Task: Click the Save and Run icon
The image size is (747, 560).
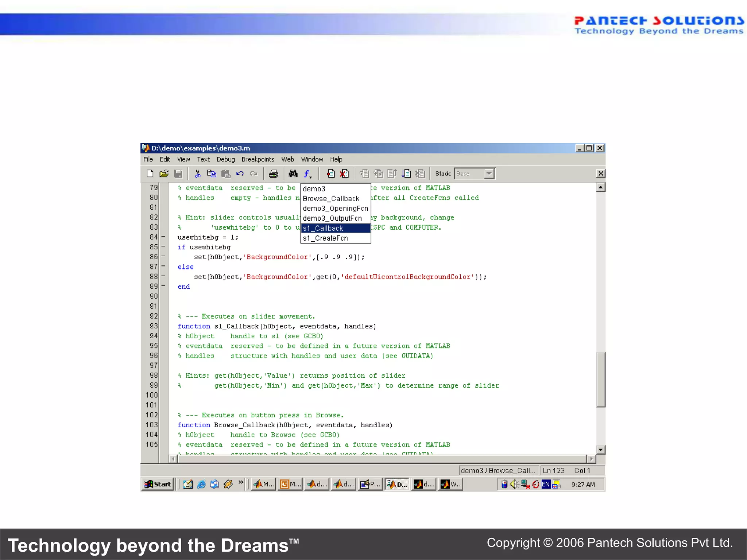Action: (x=406, y=174)
